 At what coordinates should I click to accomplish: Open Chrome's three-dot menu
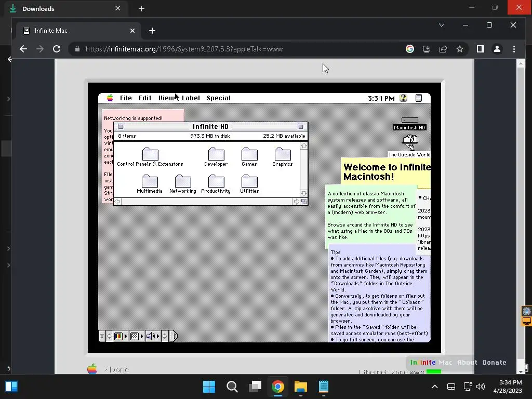514,49
